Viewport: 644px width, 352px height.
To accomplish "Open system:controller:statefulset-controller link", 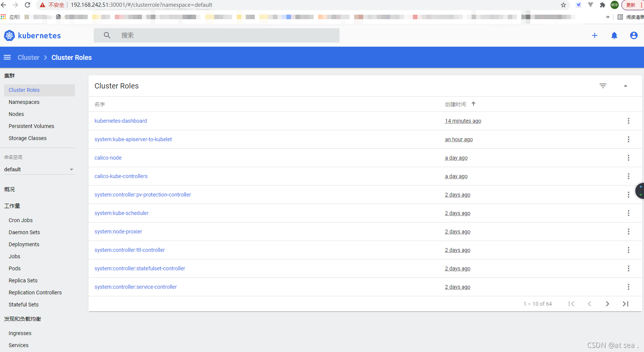I will click(x=140, y=268).
